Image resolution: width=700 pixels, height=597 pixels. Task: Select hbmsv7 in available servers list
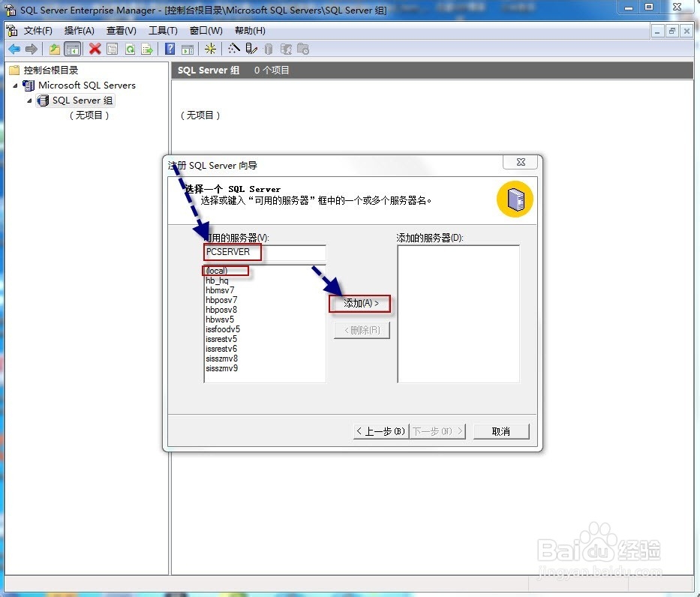(x=220, y=290)
